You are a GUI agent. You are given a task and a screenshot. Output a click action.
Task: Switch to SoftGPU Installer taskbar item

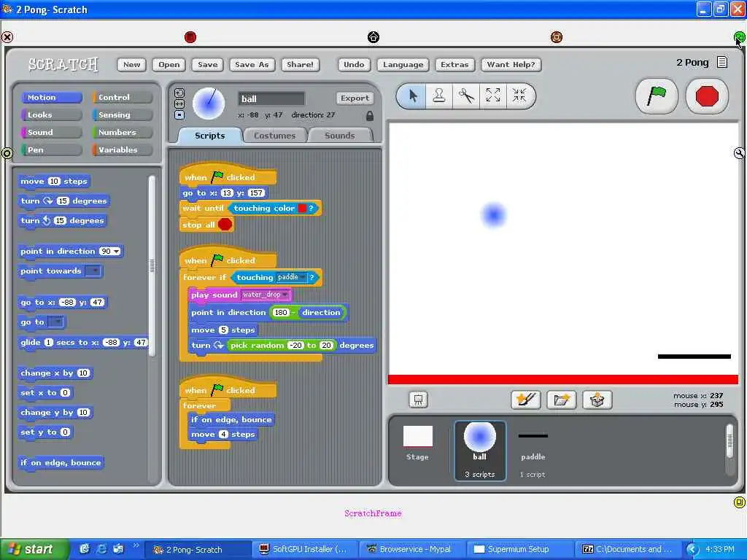click(303, 549)
